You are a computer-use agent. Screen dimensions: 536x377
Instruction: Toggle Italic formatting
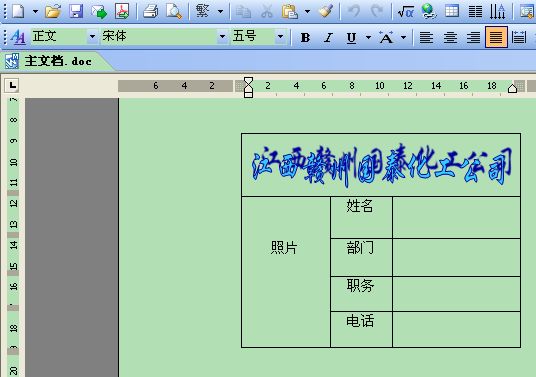coord(328,37)
